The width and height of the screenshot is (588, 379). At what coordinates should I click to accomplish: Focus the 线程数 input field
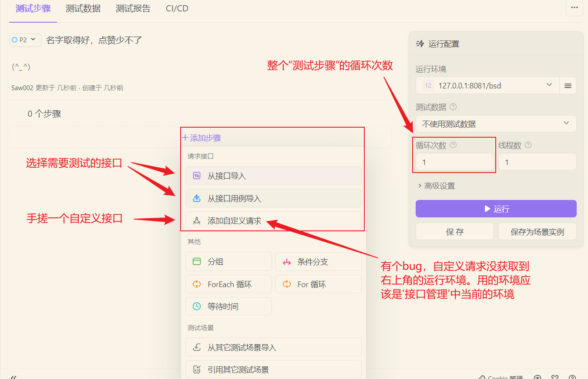(538, 162)
